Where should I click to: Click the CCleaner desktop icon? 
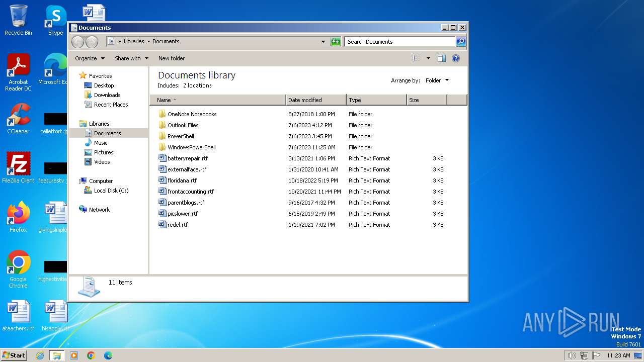pos(18,119)
